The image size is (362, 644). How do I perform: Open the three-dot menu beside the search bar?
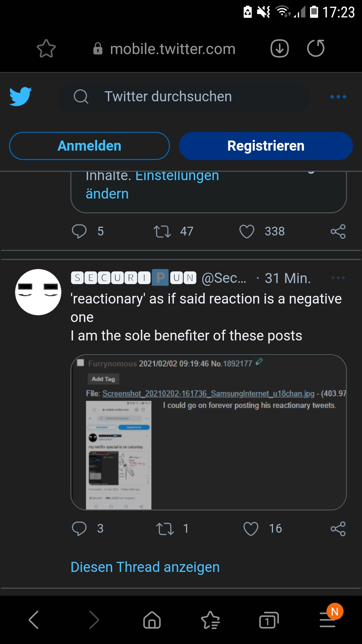tap(338, 97)
